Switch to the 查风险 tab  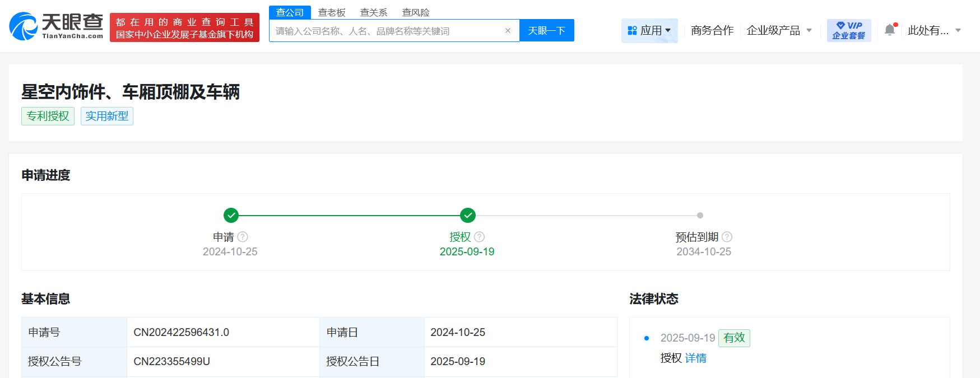(x=416, y=12)
